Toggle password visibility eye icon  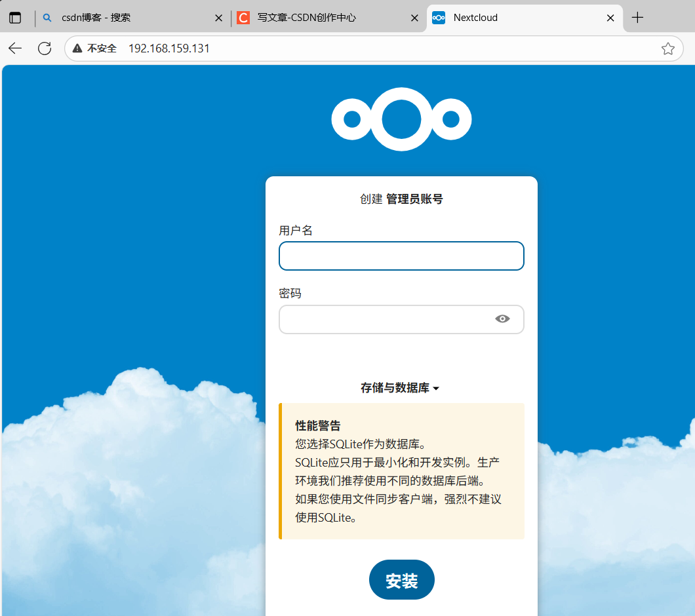click(x=502, y=319)
